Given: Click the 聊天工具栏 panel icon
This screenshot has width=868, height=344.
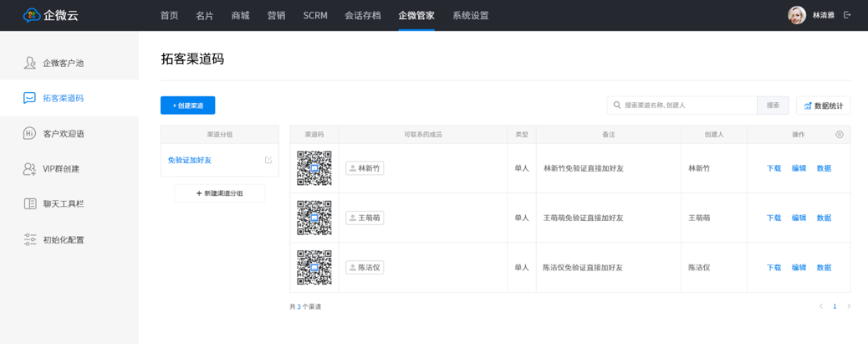Looking at the screenshot, I should [30, 204].
